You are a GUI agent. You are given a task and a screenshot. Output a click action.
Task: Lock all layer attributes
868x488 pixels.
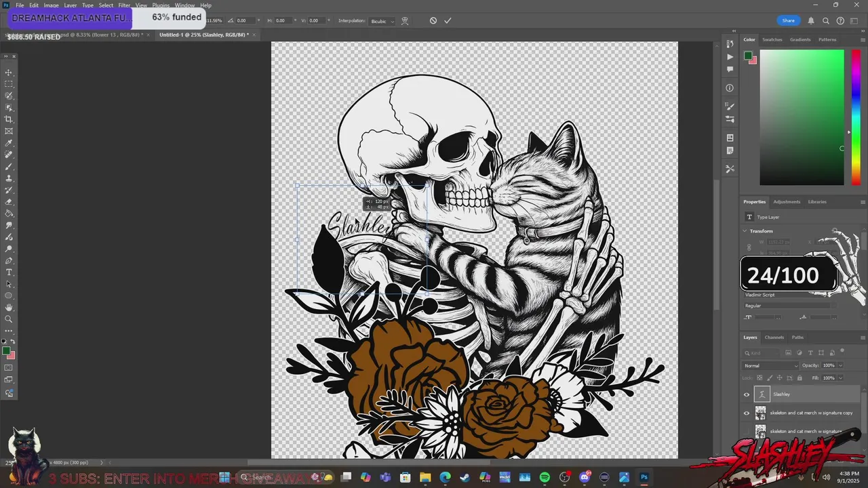(x=800, y=378)
